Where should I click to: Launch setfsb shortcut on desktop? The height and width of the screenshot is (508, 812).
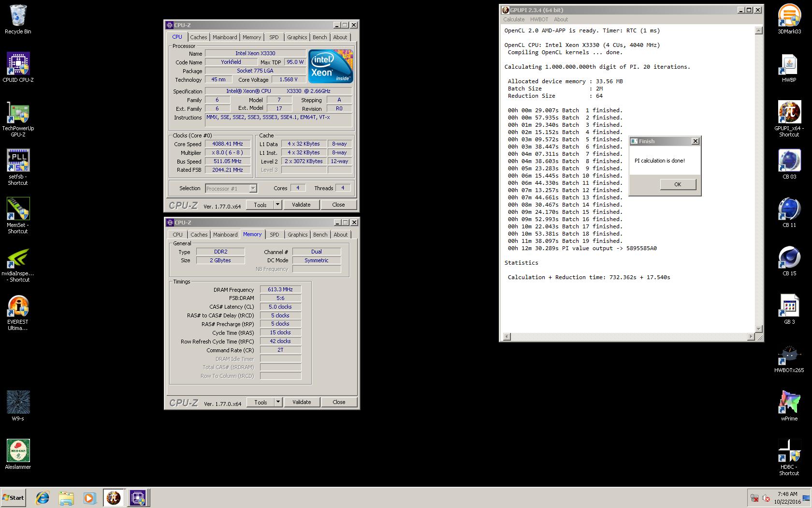click(x=18, y=167)
